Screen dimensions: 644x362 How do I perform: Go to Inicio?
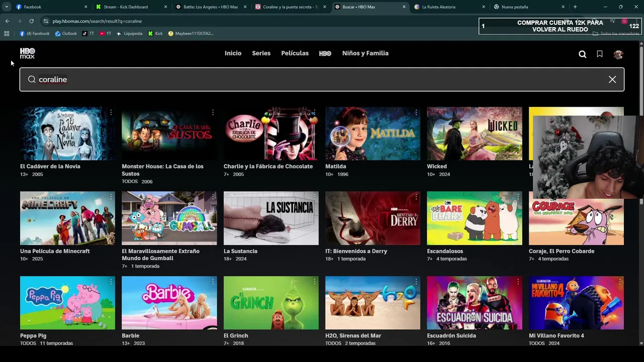[x=233, y=53]
